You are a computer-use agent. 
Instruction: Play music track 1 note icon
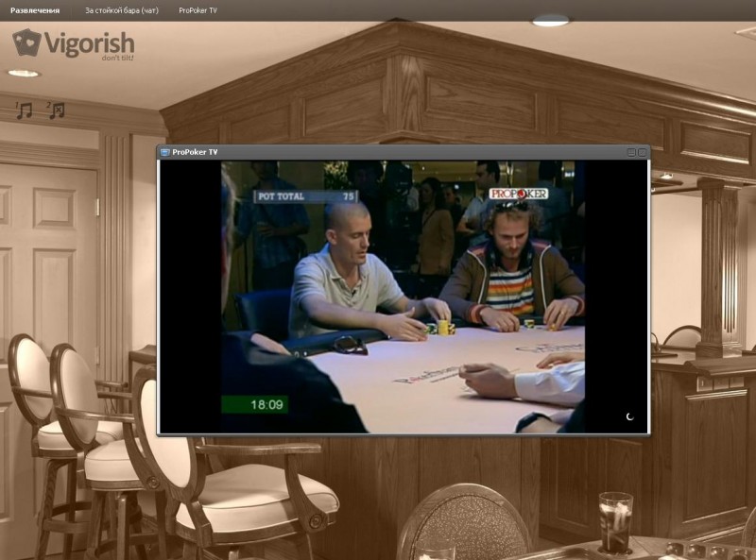[24, 110]
